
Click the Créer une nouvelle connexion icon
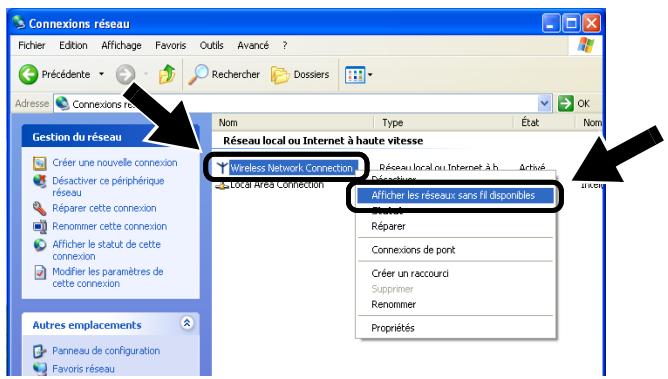point(40,163)
